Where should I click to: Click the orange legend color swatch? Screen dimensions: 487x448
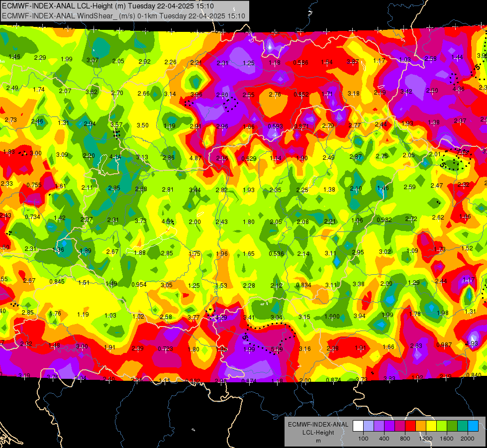pyautogui.click(x=421, y=426)
